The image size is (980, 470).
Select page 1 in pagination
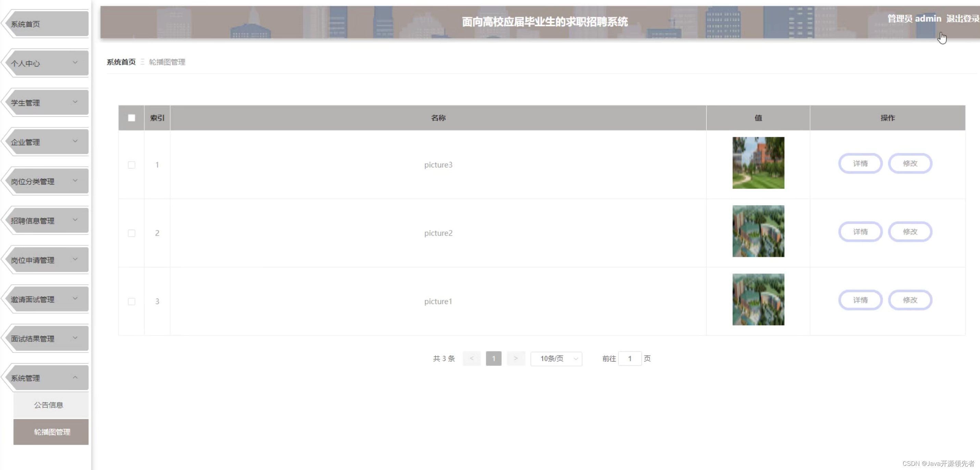coord(494,359)
